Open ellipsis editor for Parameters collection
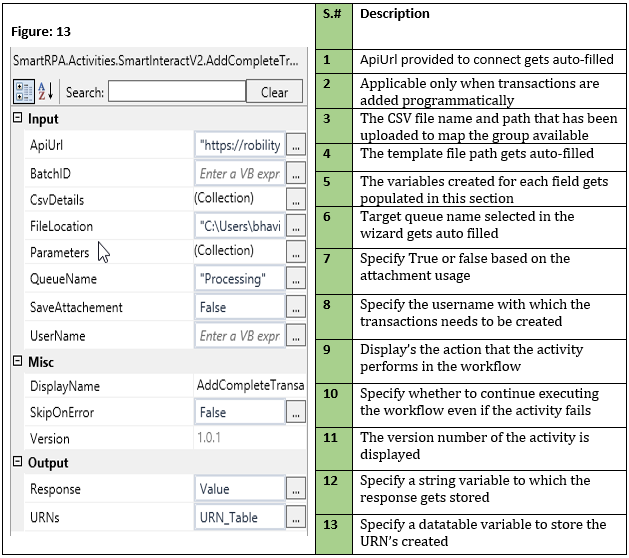 coord(295,253)
